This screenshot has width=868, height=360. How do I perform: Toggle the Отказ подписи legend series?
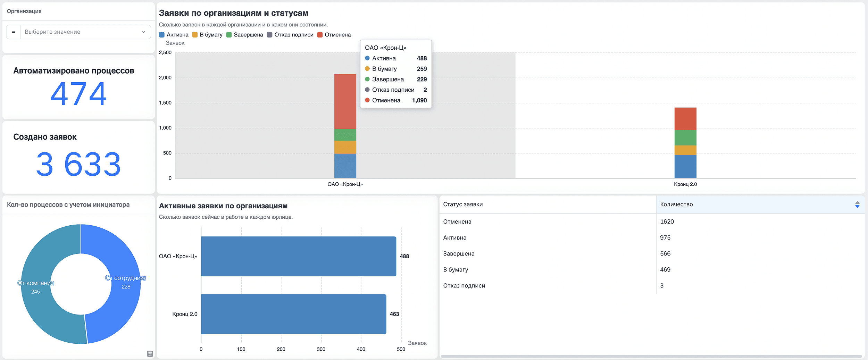pyautogui.click(x=290, y=35)
